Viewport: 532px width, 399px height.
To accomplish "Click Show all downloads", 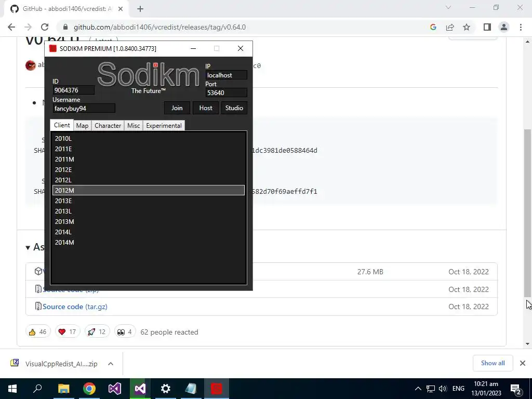I will pos(493,363).
